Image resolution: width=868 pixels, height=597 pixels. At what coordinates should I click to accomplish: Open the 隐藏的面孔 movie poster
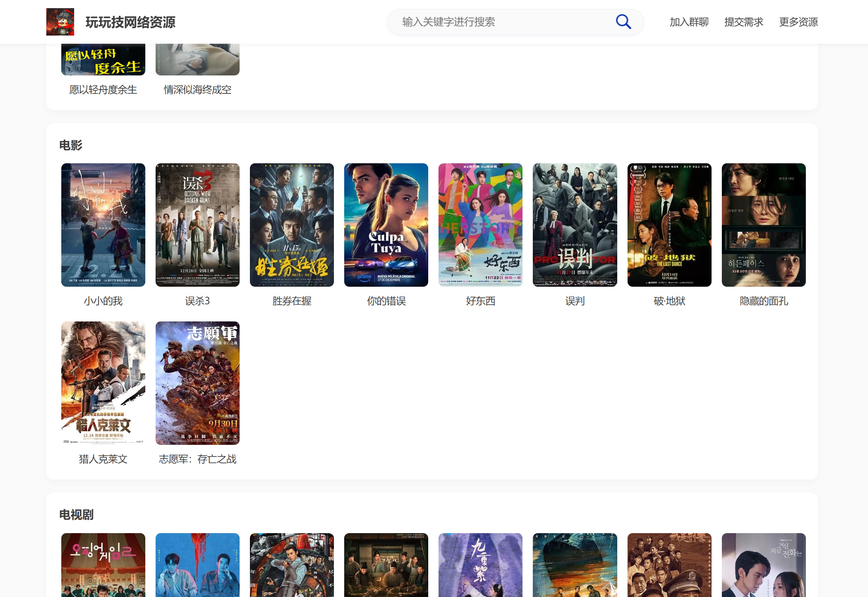(x=763, y=225)
